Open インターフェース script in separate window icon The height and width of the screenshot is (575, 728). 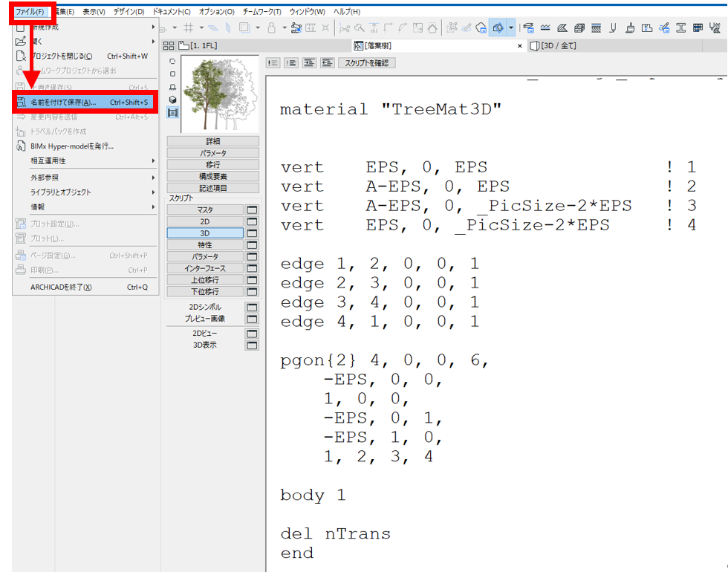[x=252, y=268]
